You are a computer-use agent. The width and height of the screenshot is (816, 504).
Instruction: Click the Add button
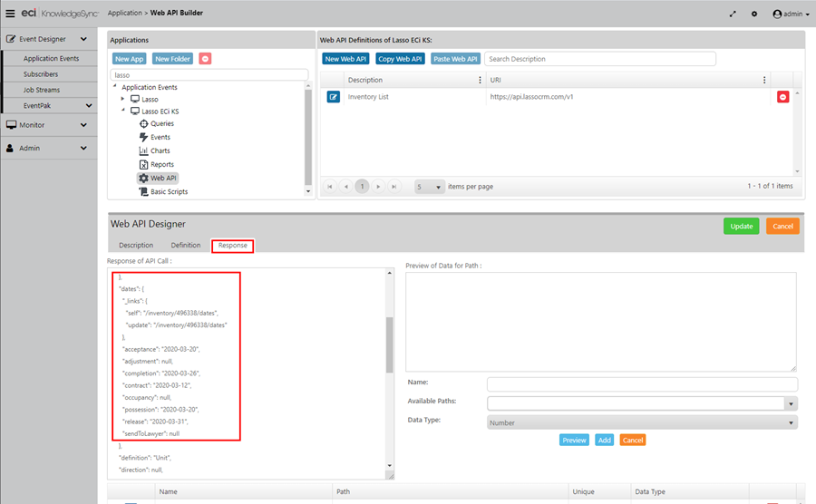[604, 440]
